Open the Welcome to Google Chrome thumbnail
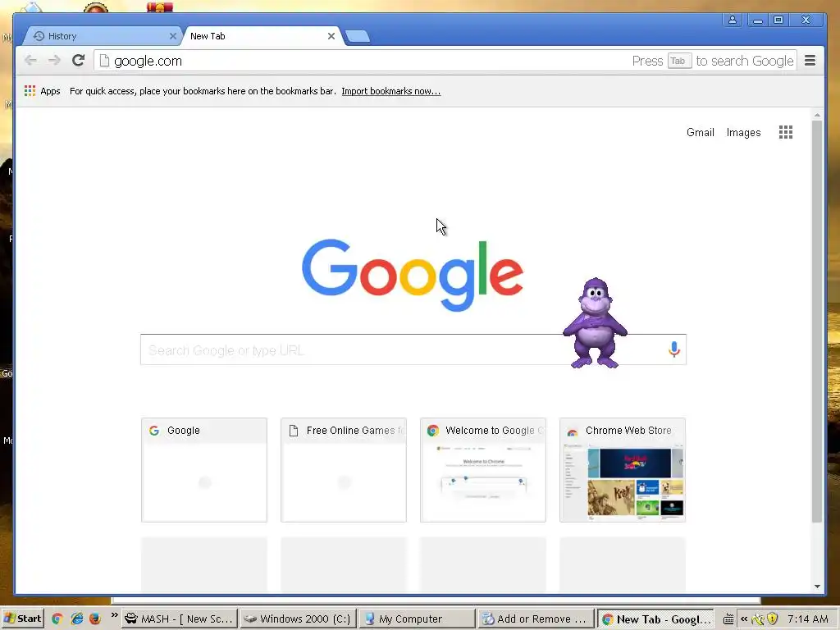840x630 pixels. [x=482, y=470]
